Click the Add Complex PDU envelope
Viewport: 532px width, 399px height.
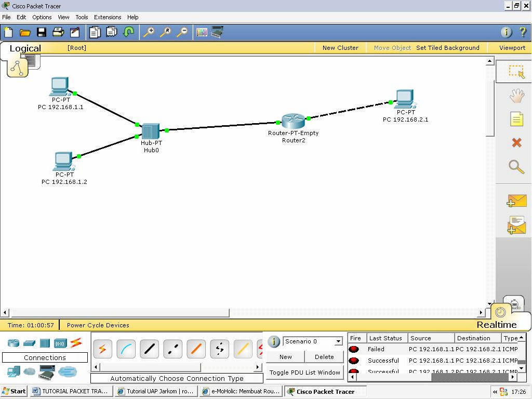coord(516,225)
